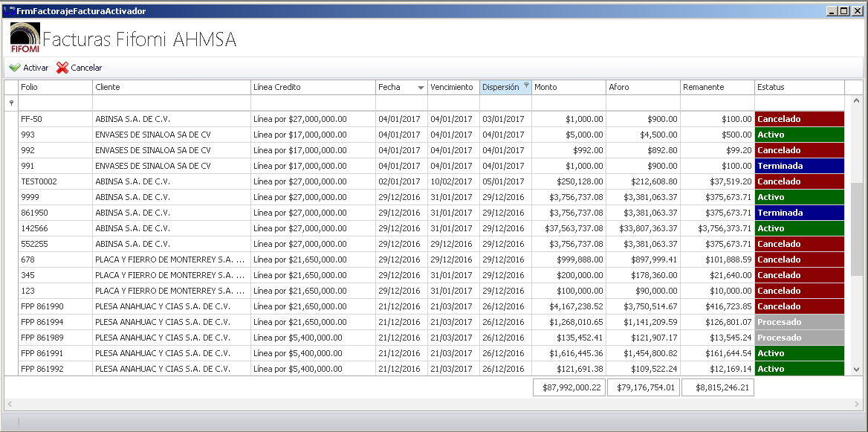
Task: Click the Remanente cell $13,545.24
Action: point(717,338)
